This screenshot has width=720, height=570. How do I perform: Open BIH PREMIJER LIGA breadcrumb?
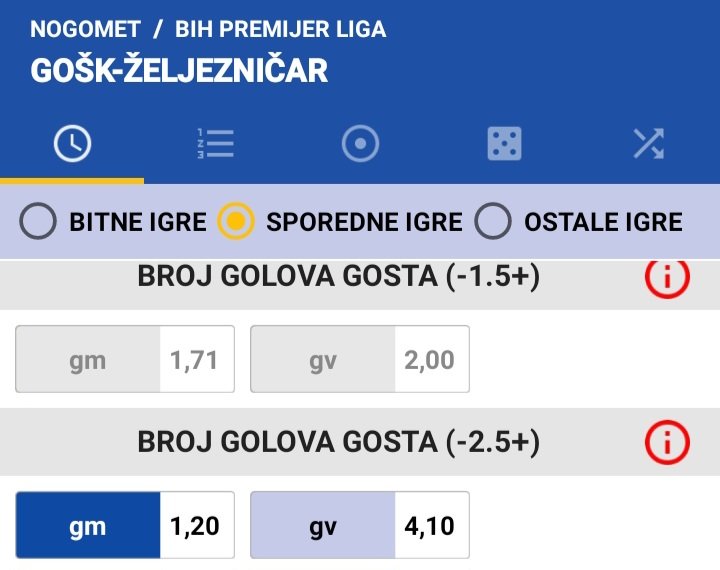pos(281,29)
